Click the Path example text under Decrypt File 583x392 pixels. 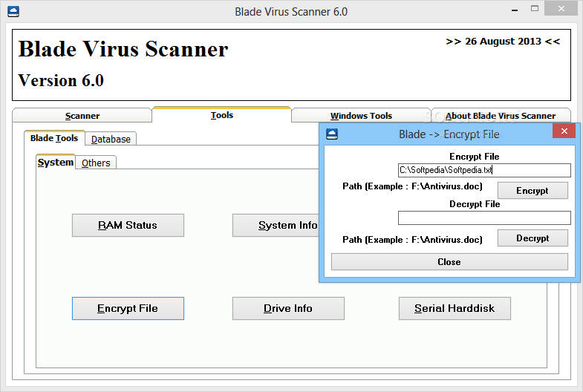coord(412,240)
